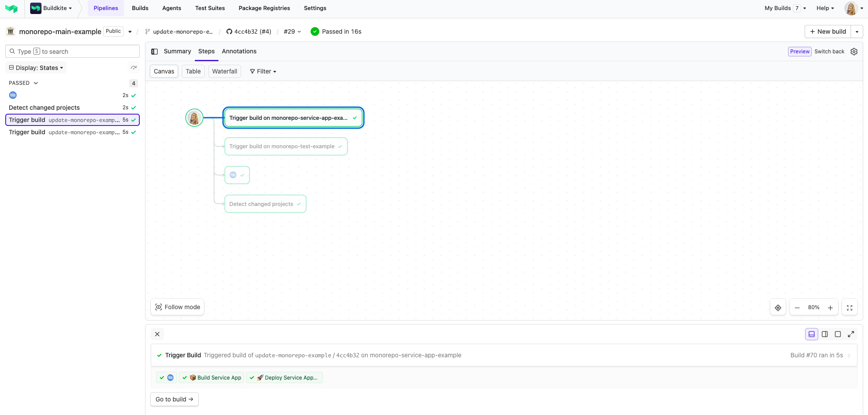This screenshot has height=415, width=868.
Task: Click Switch back link
Action: pyautogui.click(x=829, y=52)
